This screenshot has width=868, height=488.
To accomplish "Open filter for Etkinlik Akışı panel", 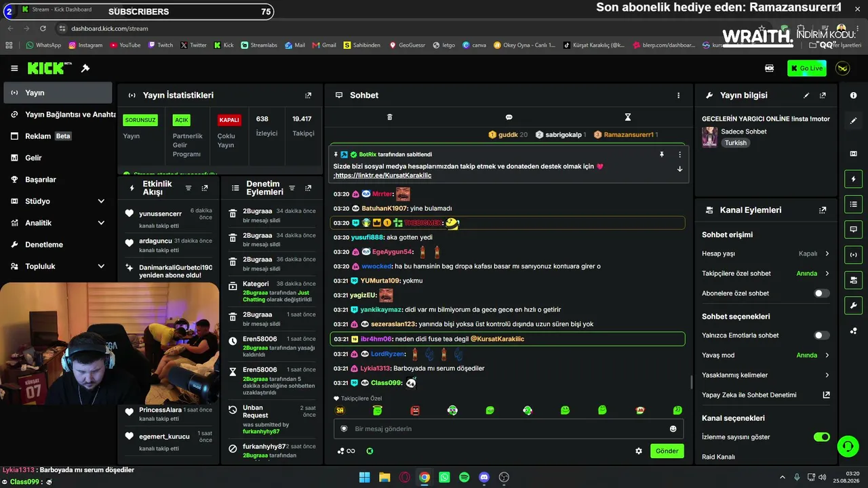I will (189, 188).
